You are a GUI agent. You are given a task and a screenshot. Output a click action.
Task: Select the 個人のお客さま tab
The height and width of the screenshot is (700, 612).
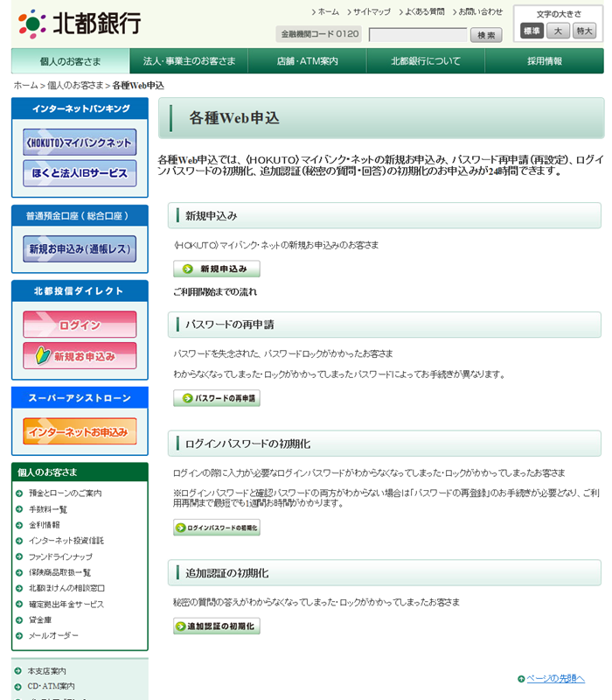click(x=71, y=61)
